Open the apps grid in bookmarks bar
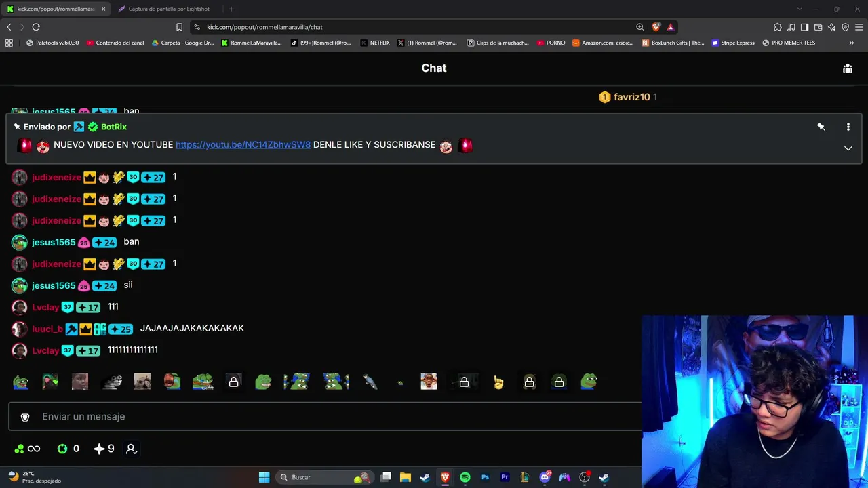The image size is (868, 488). [x=9, y=43]
